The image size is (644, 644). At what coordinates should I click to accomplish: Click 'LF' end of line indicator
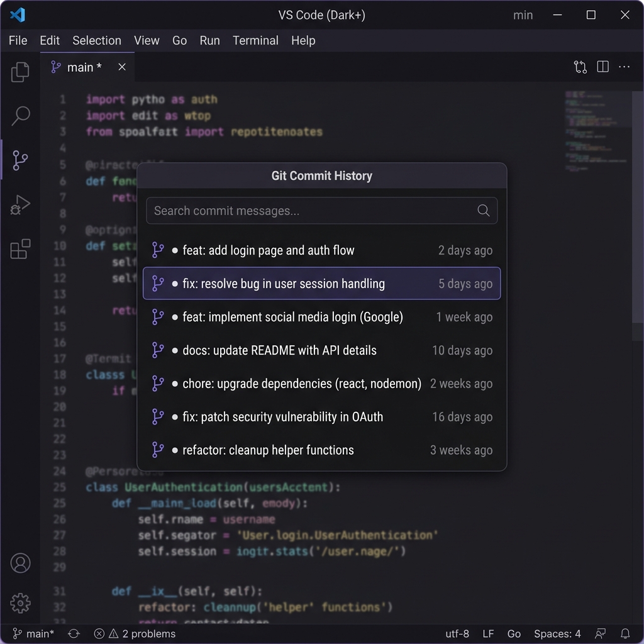488,634
